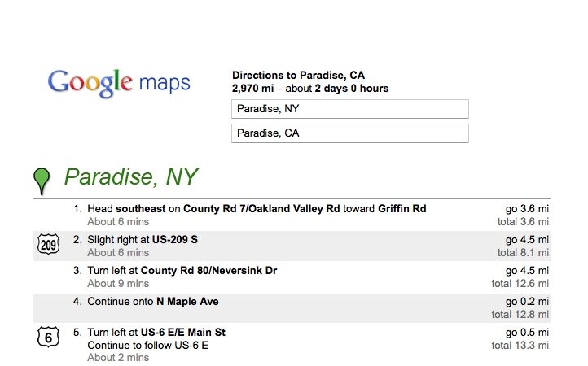The image size is (588, 366).
Task: Open step 4 Continue onto N Maple Ave
Action: point(292,308)
